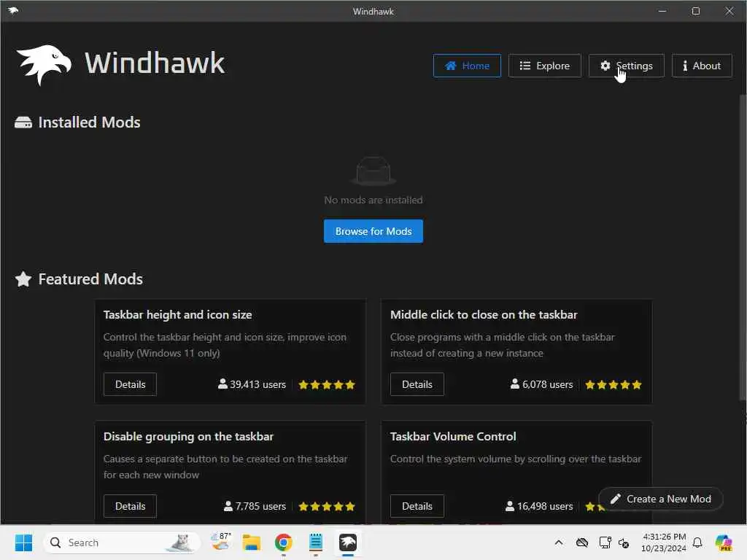View details for Taskbar height and icon size

click(x=130, y=384)
